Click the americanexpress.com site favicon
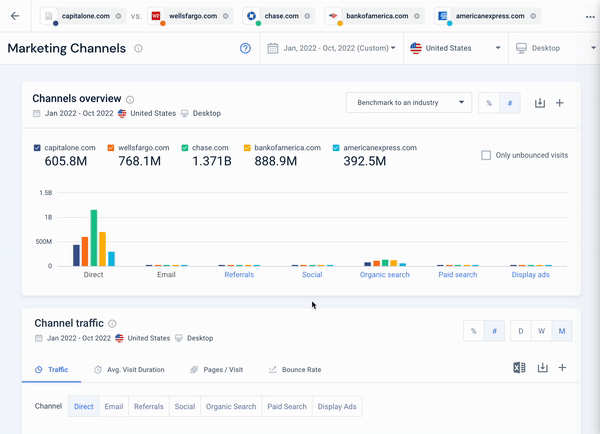The image size is (600, 434). (443, 16)
